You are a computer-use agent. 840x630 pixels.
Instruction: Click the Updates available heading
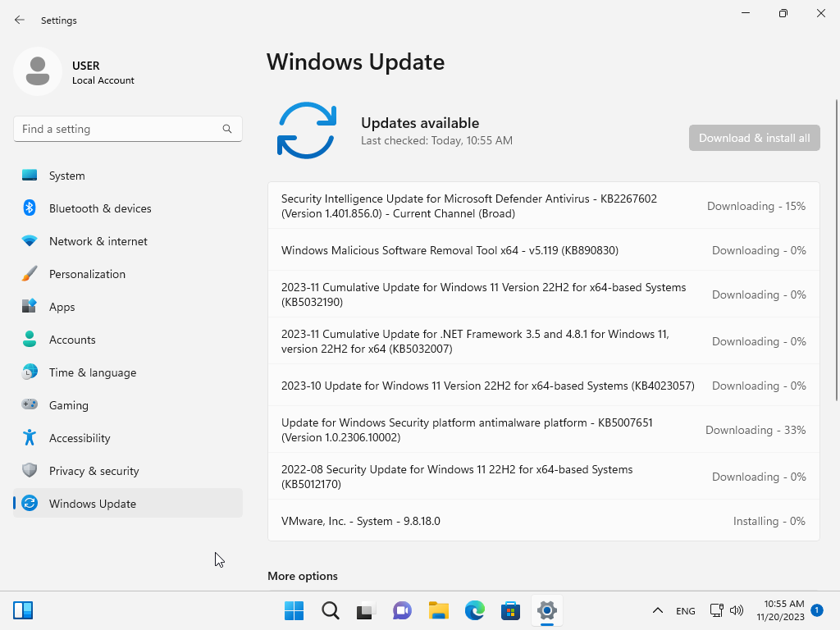tap(420, 123)
